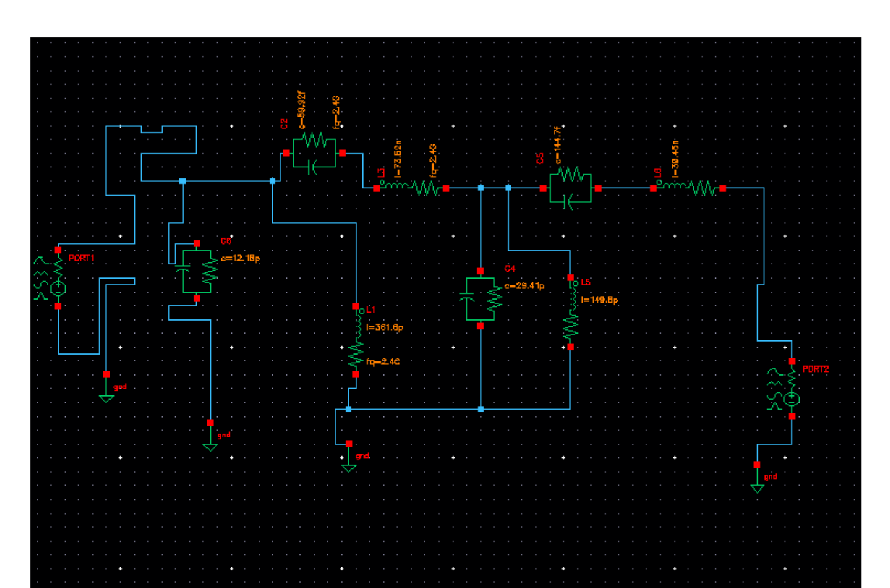Select the C4 capacitor symbol
Viewport: 890px width, 588px height.
(480, 298)
